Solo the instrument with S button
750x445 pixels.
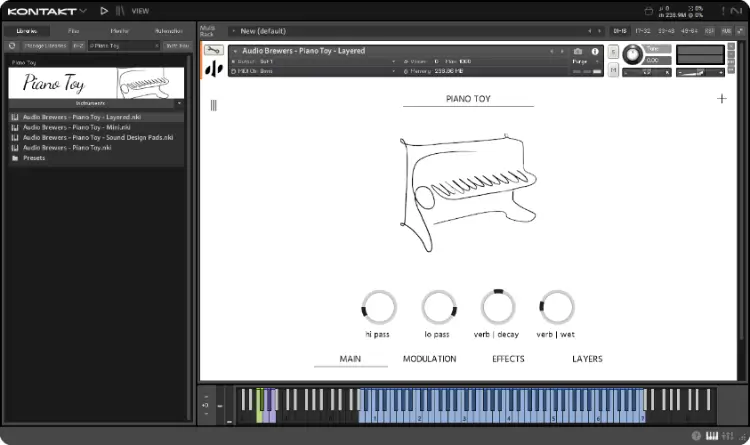pos(613,52)
